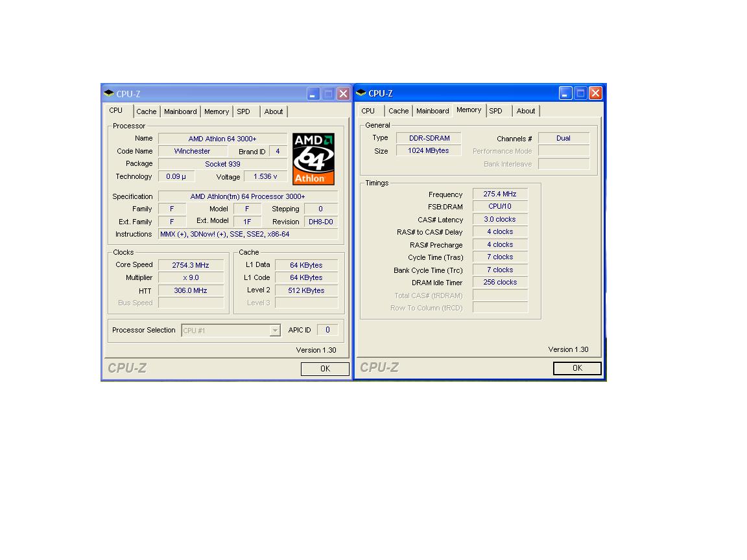Click the Technology value 0.09 µ
Screen dimensions: 747x560
click(x=176, y=176)
